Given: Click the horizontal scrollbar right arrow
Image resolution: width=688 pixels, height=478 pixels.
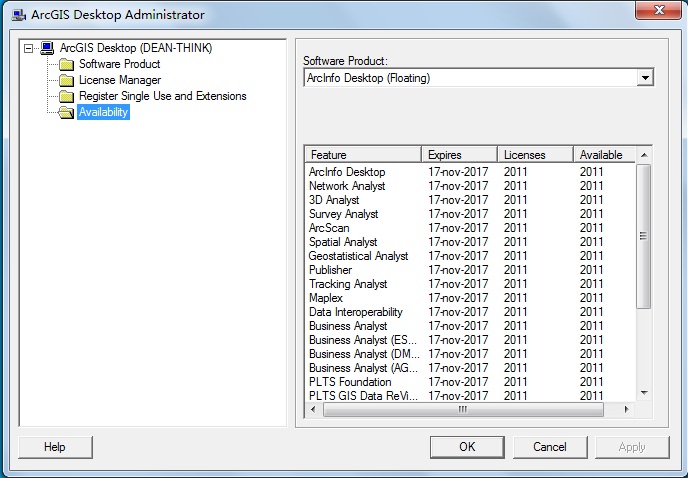Looking at the screenshot, I should (x=627, y=410).
